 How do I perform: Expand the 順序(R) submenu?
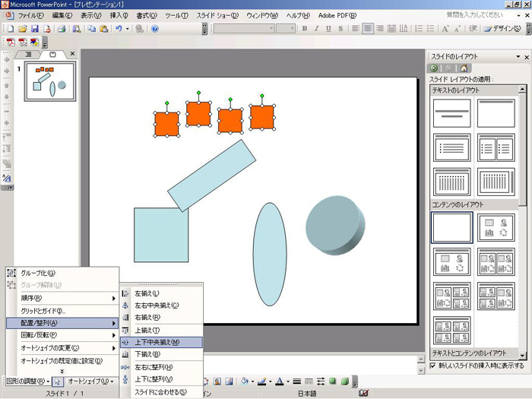click(62, 298)
